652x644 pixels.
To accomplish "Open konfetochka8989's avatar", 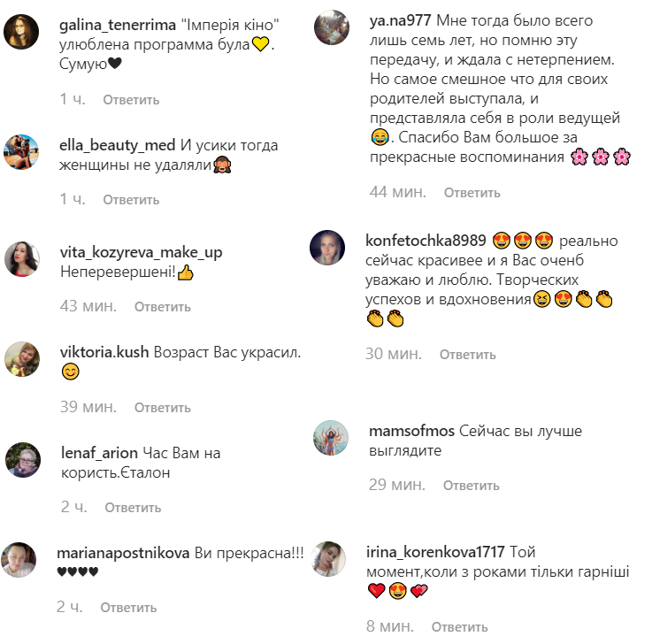I will [x=327, y=248].
